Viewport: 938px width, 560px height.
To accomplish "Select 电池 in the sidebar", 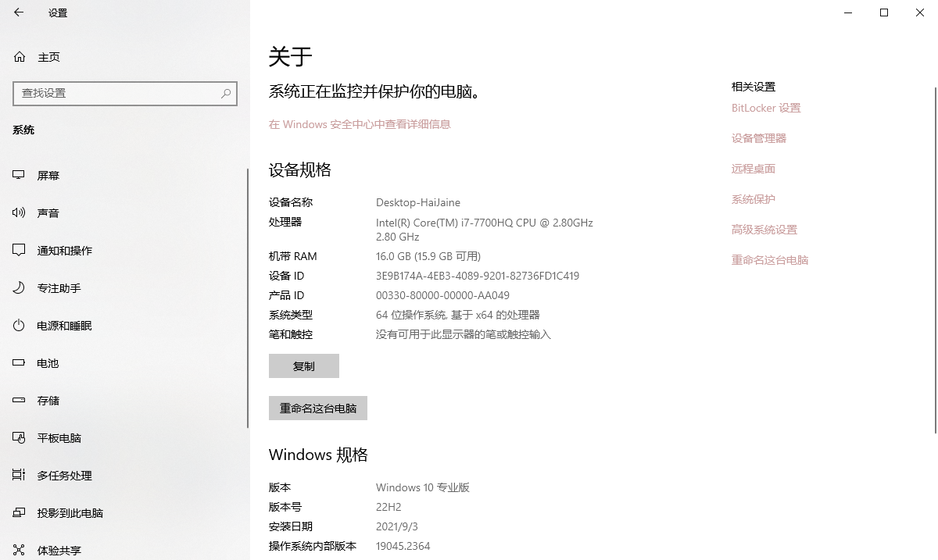I will [125, 363].
